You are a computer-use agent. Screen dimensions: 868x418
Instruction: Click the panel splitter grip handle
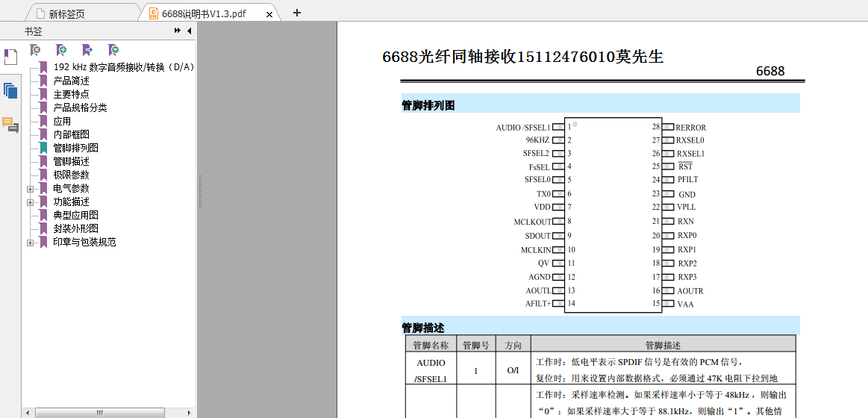point(200,192)
